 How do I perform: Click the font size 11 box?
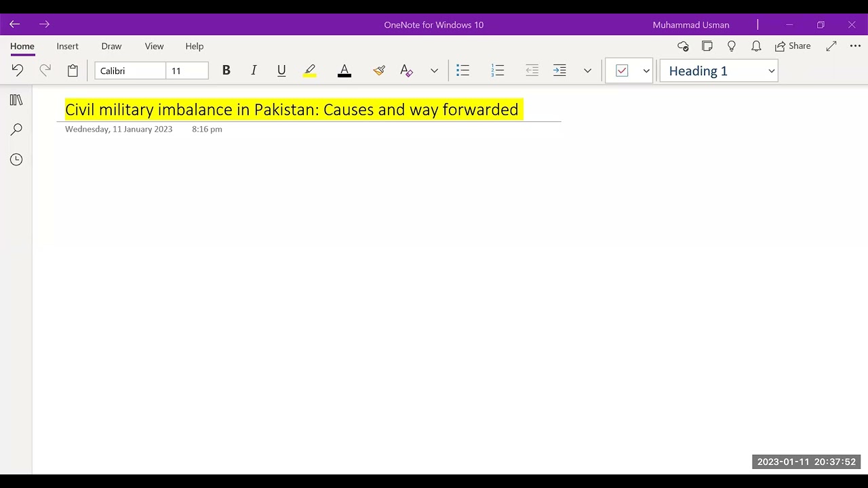pos(187,70)
